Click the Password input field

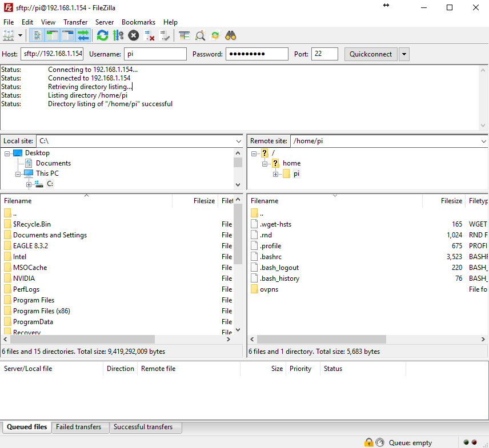(257, 54)
